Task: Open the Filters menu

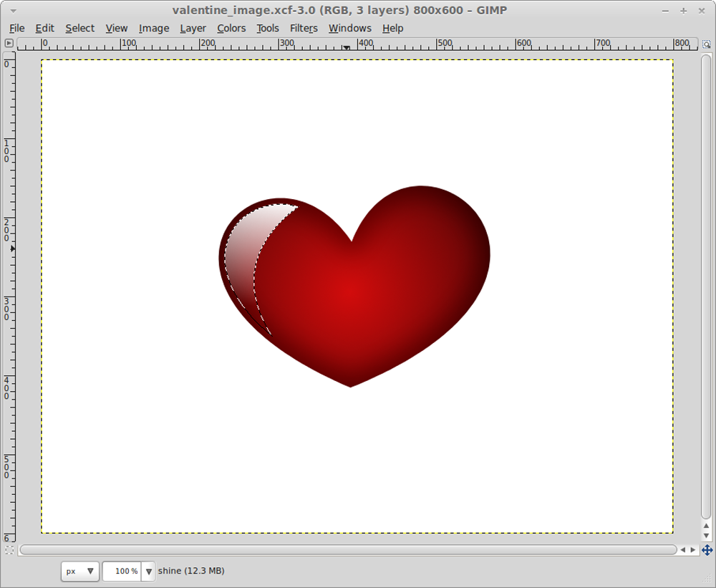Action: coord(304,28)
